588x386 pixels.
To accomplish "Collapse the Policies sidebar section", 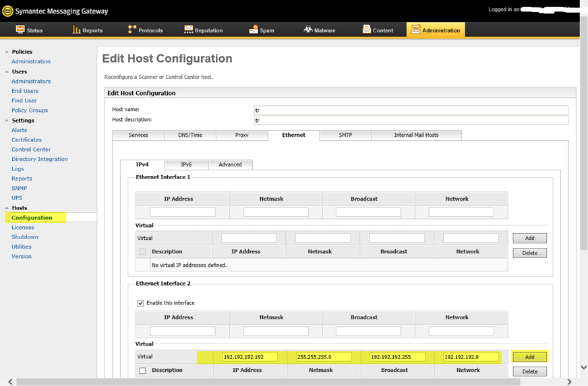I will [7, 52].
